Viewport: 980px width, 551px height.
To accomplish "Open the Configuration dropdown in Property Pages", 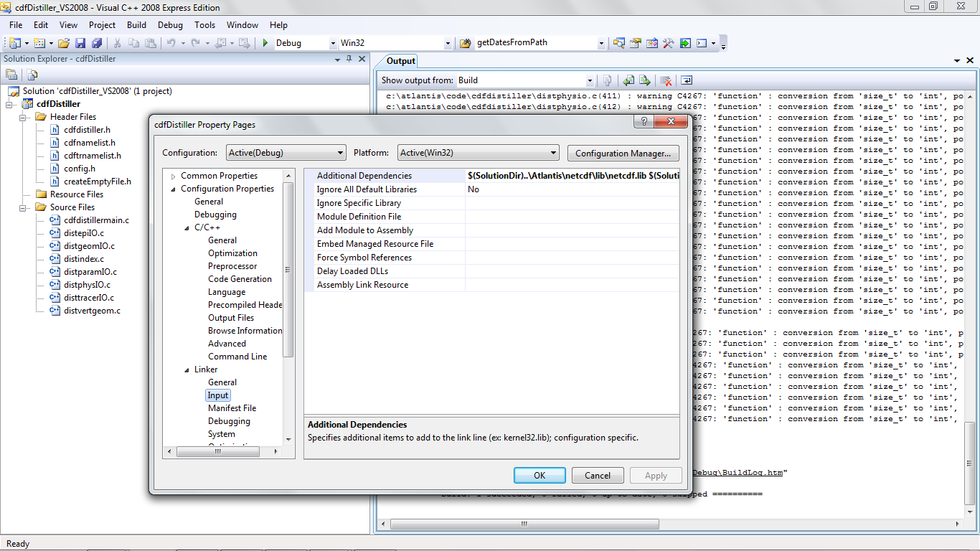I will 286,153.
